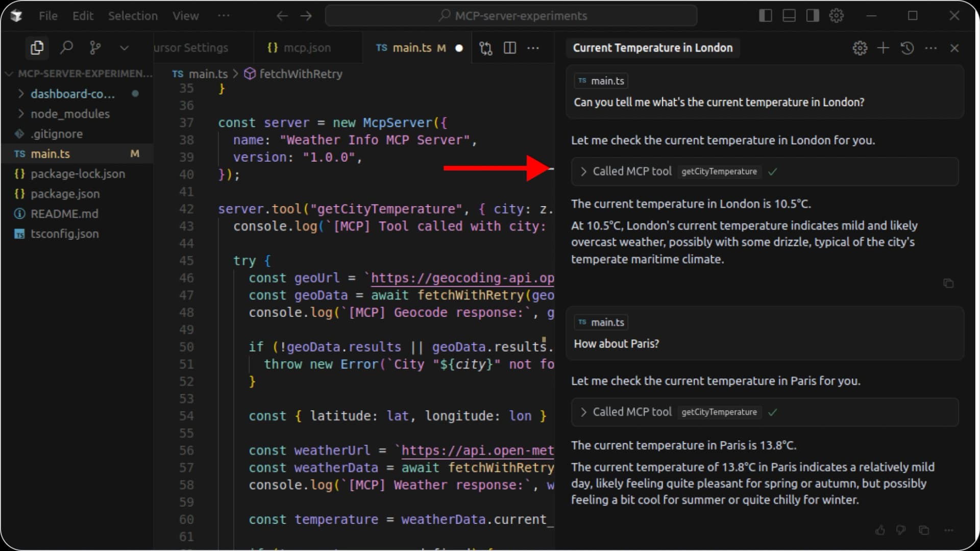Go back with the left arrow

282,16
